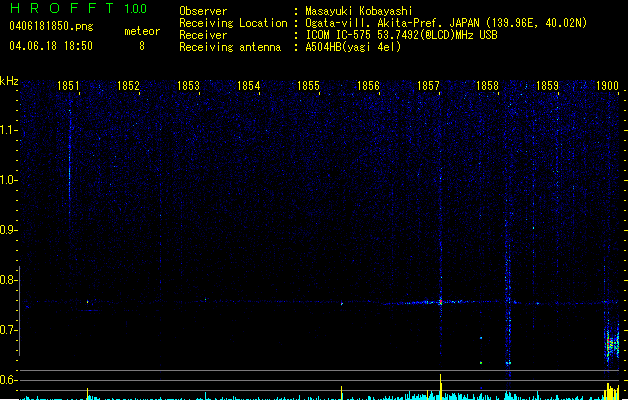Click the 'Receiving Location' label

coord(233,23)
